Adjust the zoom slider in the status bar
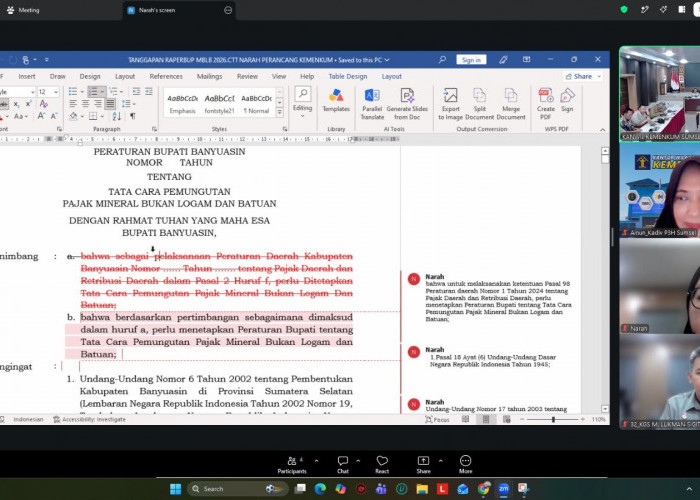Screen dimensions: 700x500 pos(553,419)
